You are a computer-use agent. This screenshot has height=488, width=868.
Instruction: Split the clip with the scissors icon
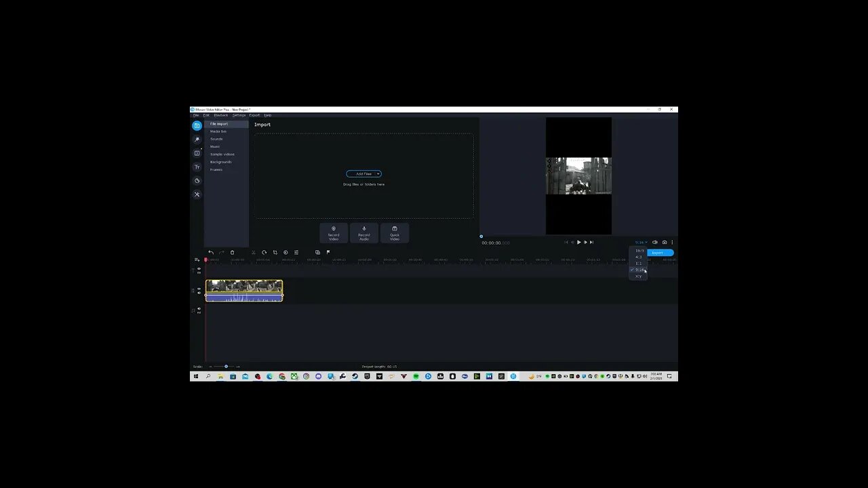coord(254,252)
